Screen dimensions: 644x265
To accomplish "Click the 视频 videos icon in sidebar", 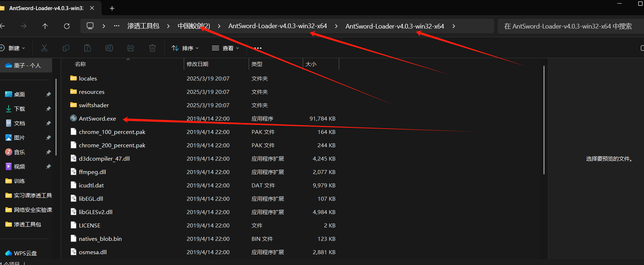I will 9,166.
